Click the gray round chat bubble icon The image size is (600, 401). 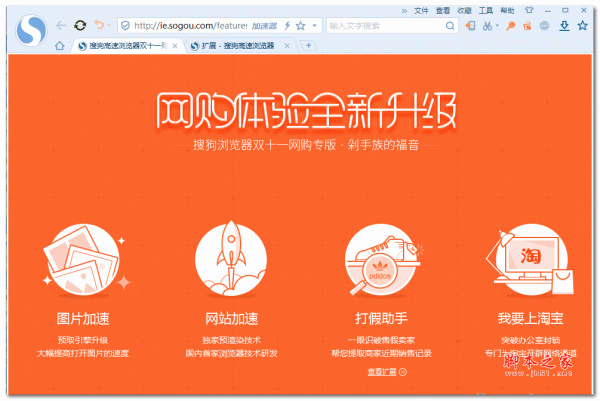tap(544, 26)
